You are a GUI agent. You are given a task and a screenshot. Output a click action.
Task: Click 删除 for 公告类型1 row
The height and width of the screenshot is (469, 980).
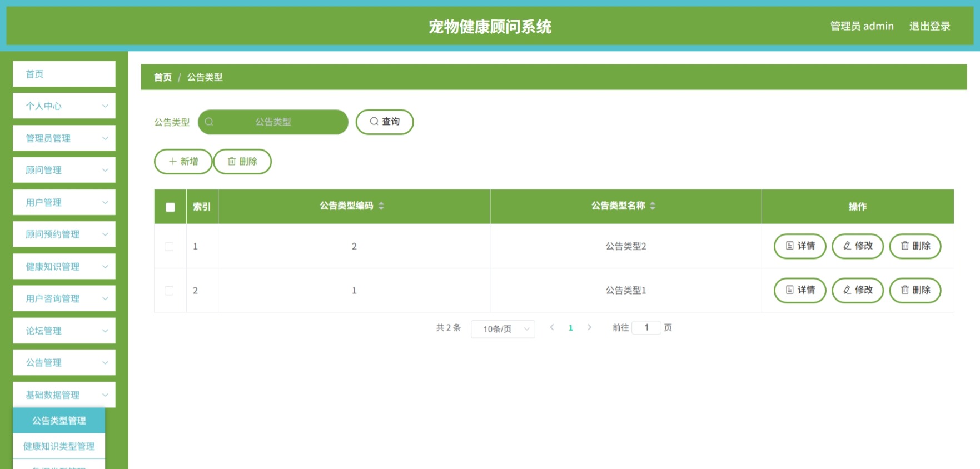click(x=916, y=290)
